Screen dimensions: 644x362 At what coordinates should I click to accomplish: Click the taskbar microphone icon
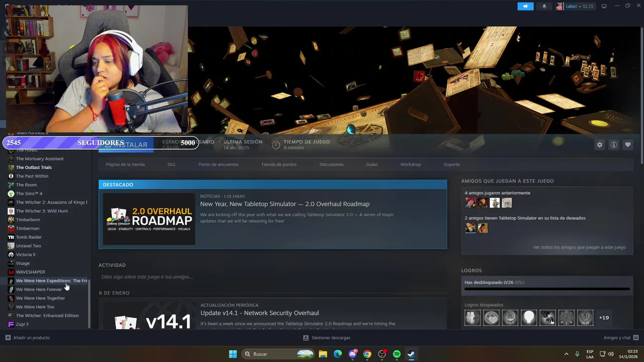577,354
